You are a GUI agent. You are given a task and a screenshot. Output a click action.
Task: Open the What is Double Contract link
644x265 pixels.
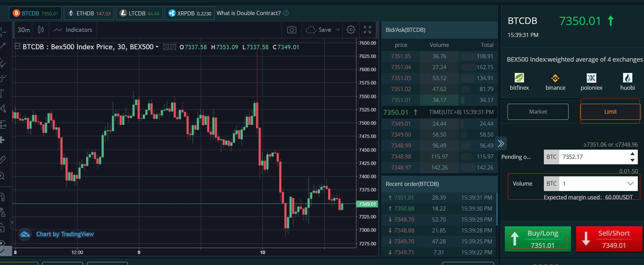pos(249,13)
